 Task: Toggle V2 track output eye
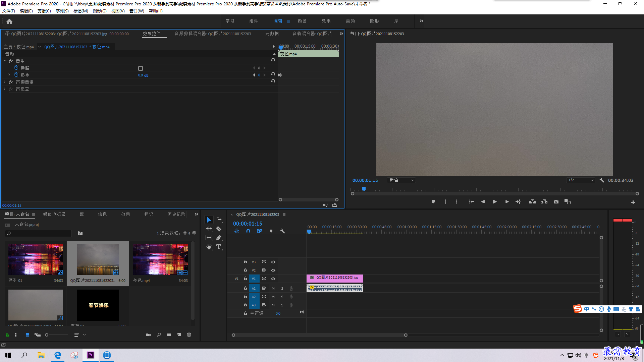pyautogui.click(x=273, y=270)
